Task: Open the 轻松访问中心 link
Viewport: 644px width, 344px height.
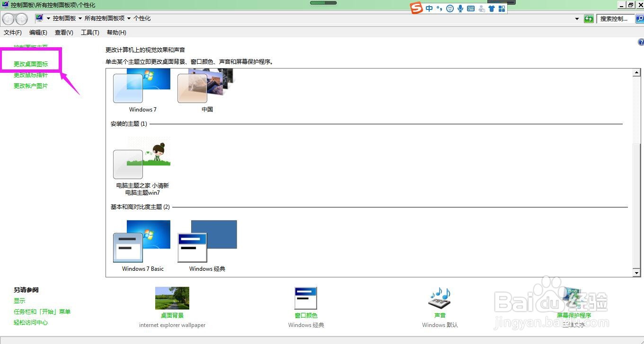Action: [x=31, y=323]
